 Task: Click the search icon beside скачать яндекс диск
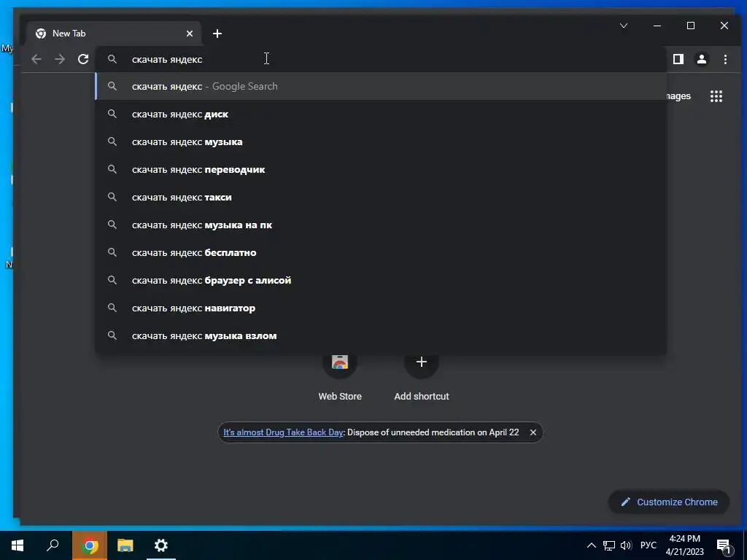coord(112,114)
